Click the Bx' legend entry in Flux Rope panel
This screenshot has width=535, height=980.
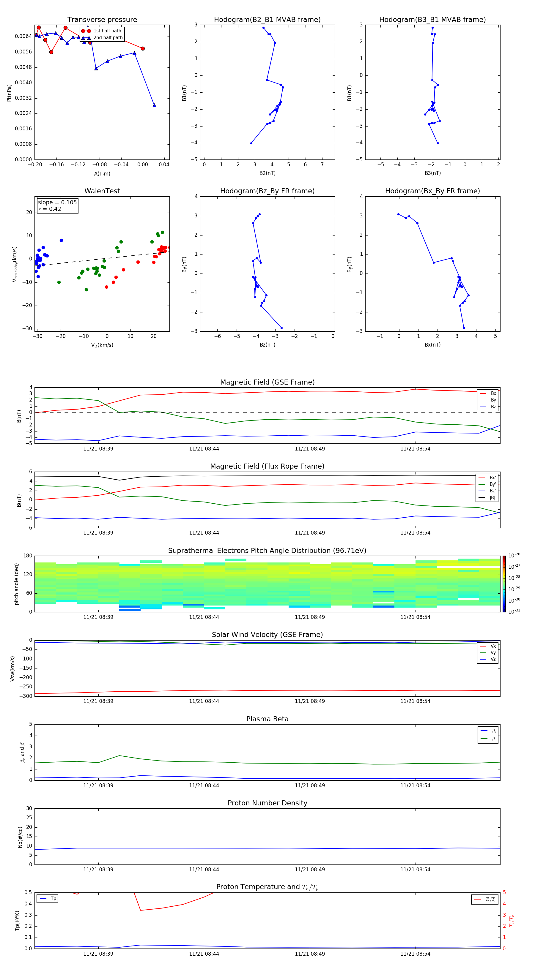click(487, 478)
